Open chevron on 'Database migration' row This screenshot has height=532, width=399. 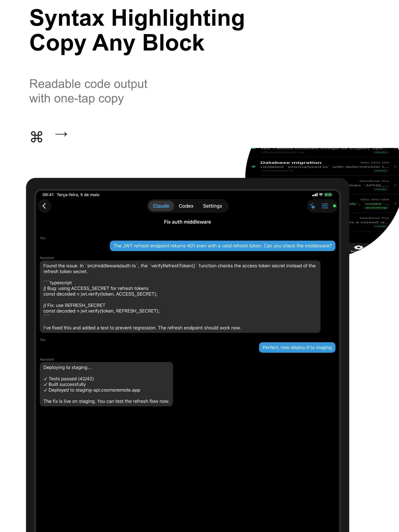click(x=395, y=166)
